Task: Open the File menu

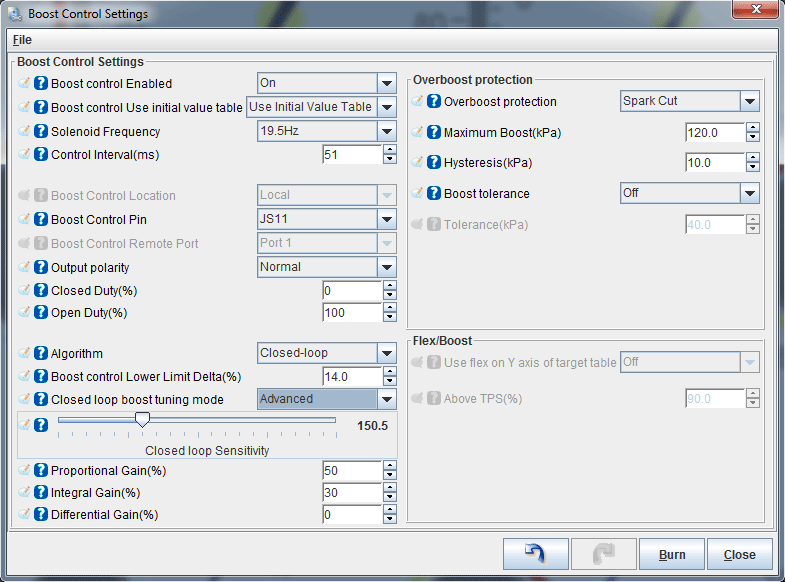Action: (22, 40)
